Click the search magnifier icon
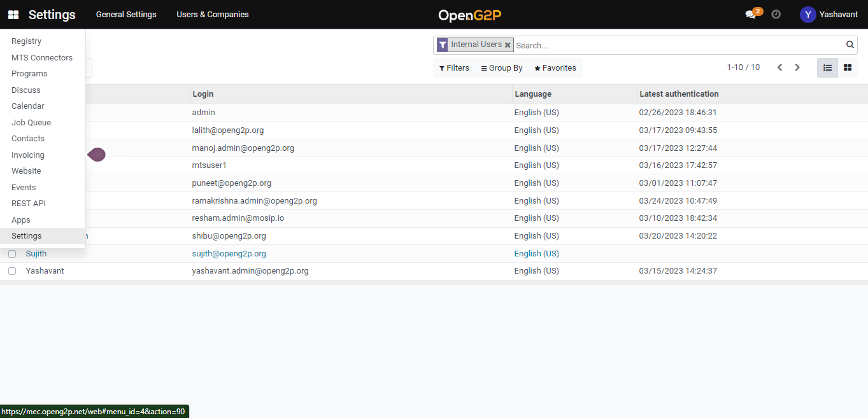The height and width of the screenshot is (418, 868). point(850,45)
